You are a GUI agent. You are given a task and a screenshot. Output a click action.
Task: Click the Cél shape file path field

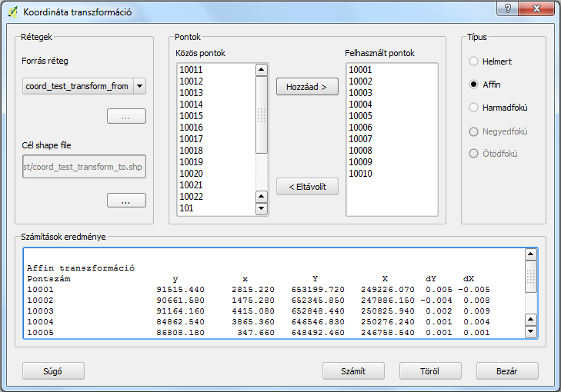coord(84,167)
